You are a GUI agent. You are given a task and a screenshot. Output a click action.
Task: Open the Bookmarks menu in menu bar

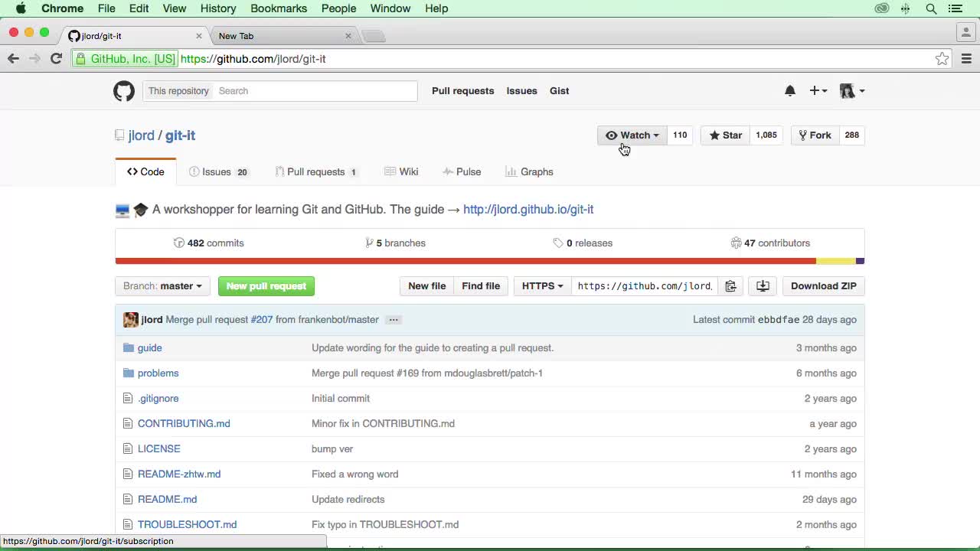click(279, 8)
